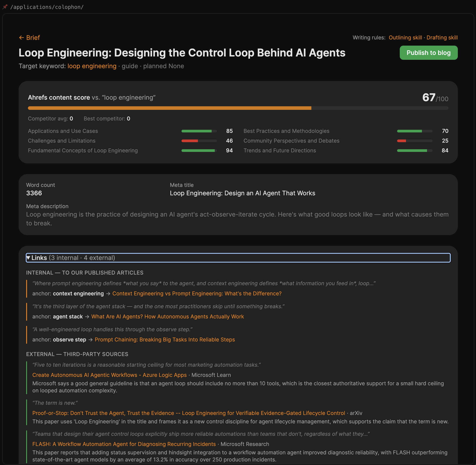
Task: Open What Are AI Agents article link
Action: coord(168,316)
